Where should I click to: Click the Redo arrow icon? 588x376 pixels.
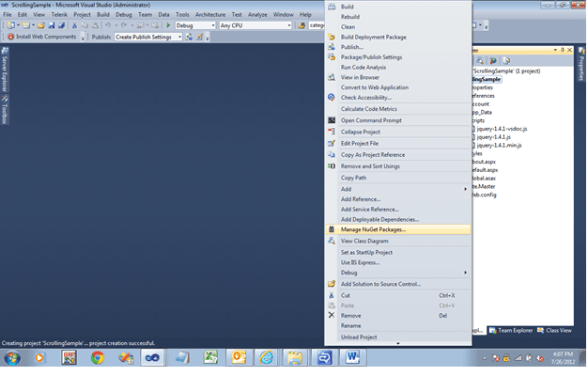124,25
